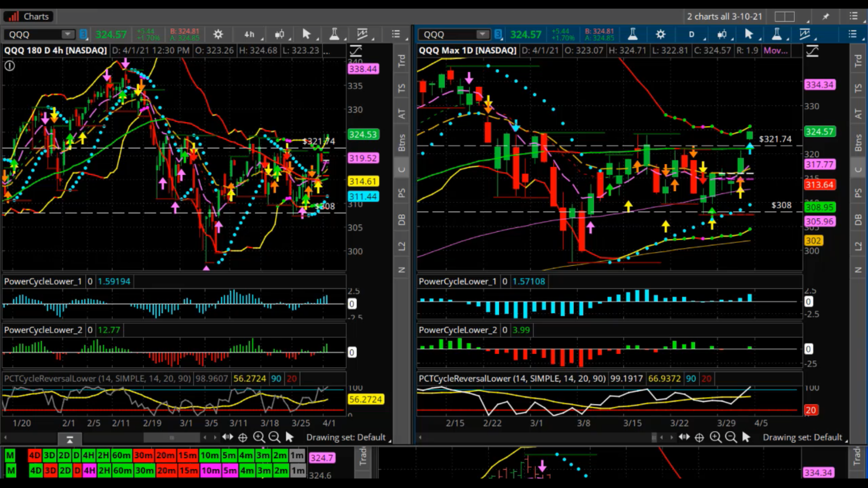This screenshot has height=488, width=868.
Task: Open N side tab of left chart
Action: tap(401, 270)
